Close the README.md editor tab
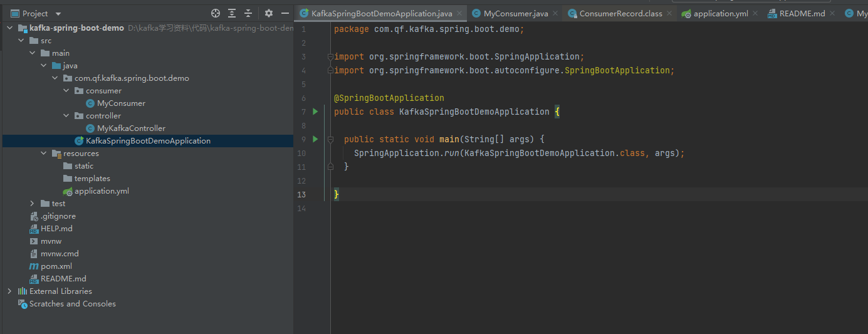Viewport: 868px width, 334px height. coord(832,13)
